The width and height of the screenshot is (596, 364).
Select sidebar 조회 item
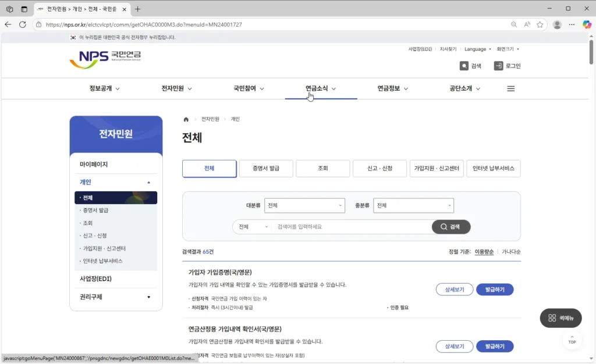point(87,223)
